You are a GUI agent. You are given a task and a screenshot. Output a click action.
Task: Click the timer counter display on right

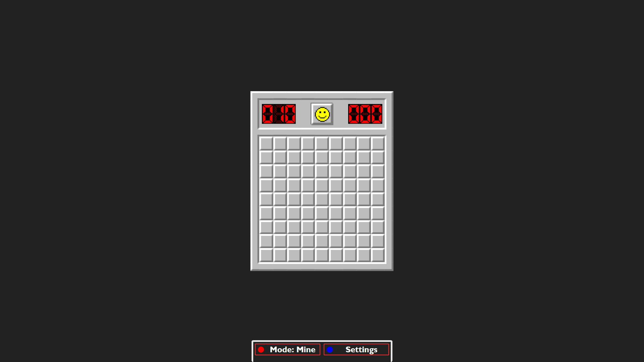pyautogui.click(x=365, y=114)
